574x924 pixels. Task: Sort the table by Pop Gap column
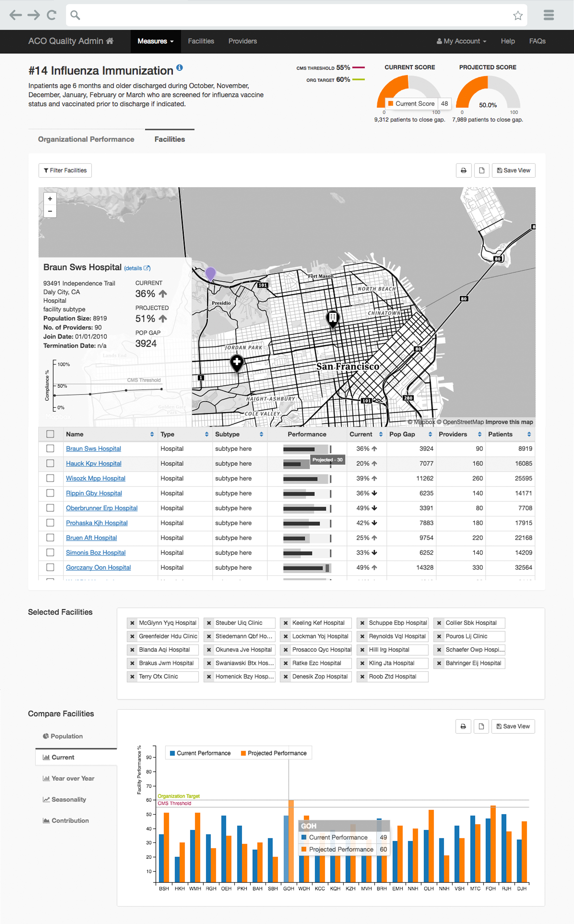coord(430,434)
